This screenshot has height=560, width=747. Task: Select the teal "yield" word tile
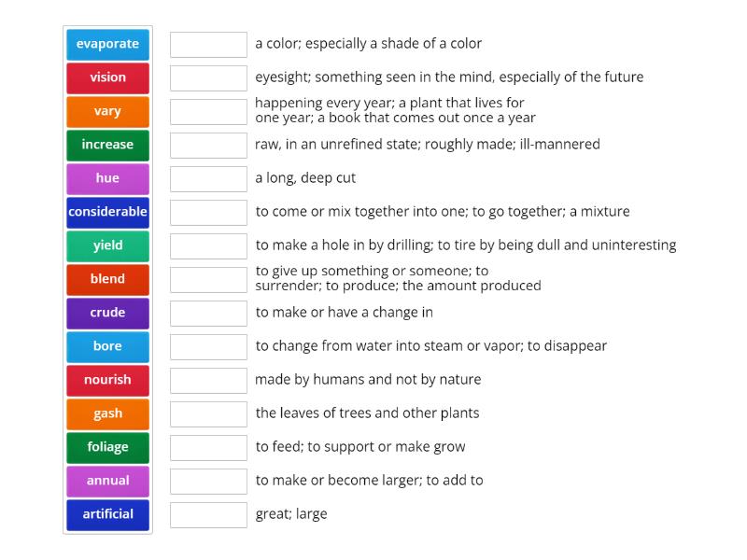[107, 245]
